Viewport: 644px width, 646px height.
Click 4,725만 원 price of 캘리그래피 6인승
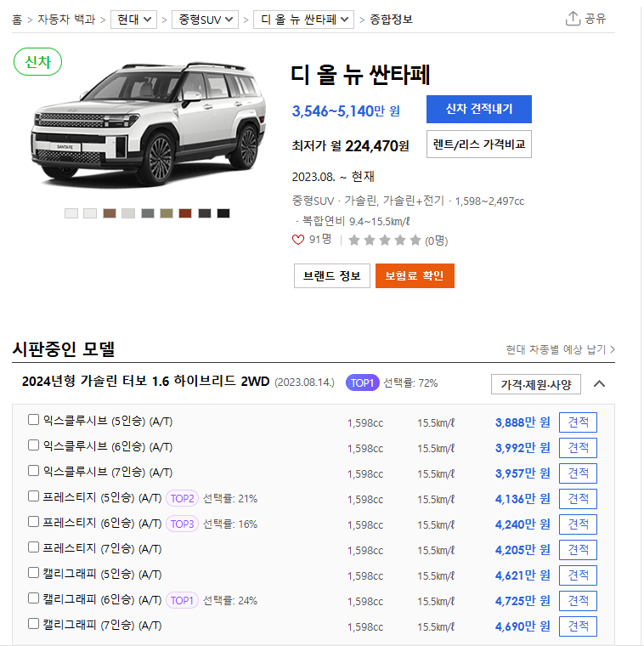pyautogui.click(x=523, y=601)
